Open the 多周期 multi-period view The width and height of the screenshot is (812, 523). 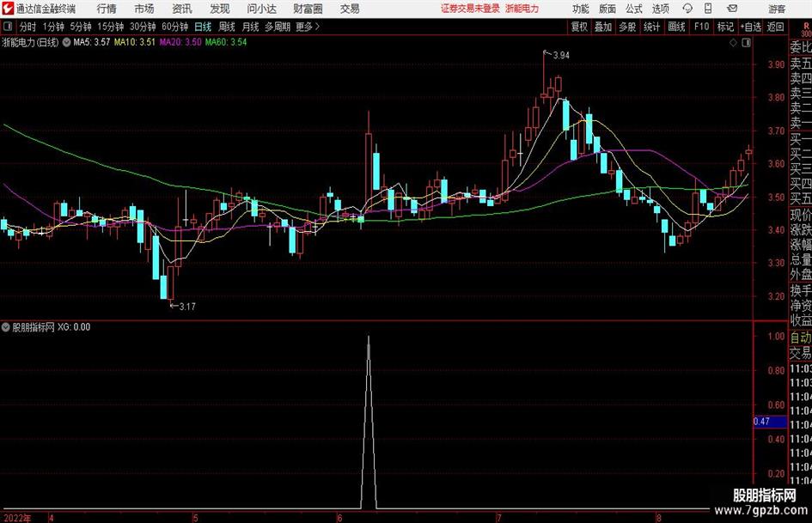coord(278,27)
